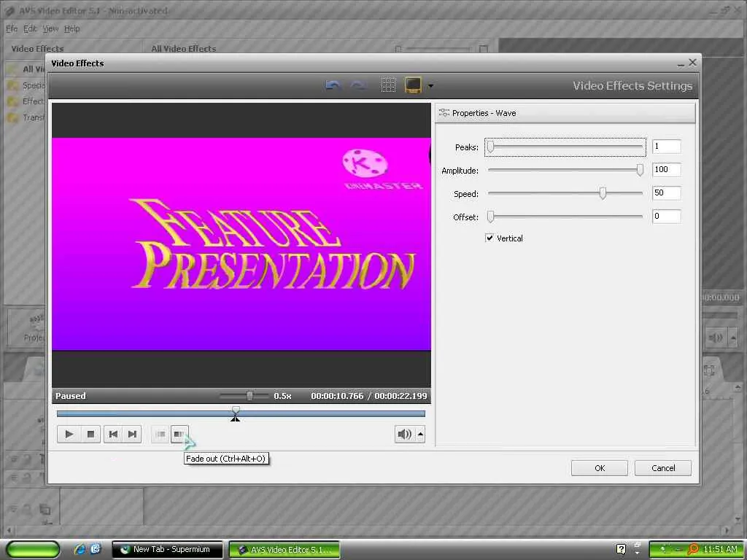
Task: Open the View menu in AVS Video Editor
Action: [50, 28]
